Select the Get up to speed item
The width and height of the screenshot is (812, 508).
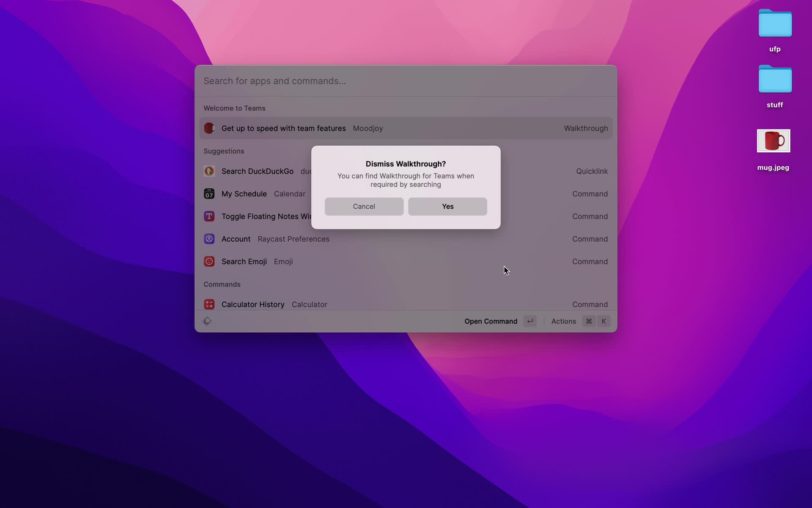point(406,128)
